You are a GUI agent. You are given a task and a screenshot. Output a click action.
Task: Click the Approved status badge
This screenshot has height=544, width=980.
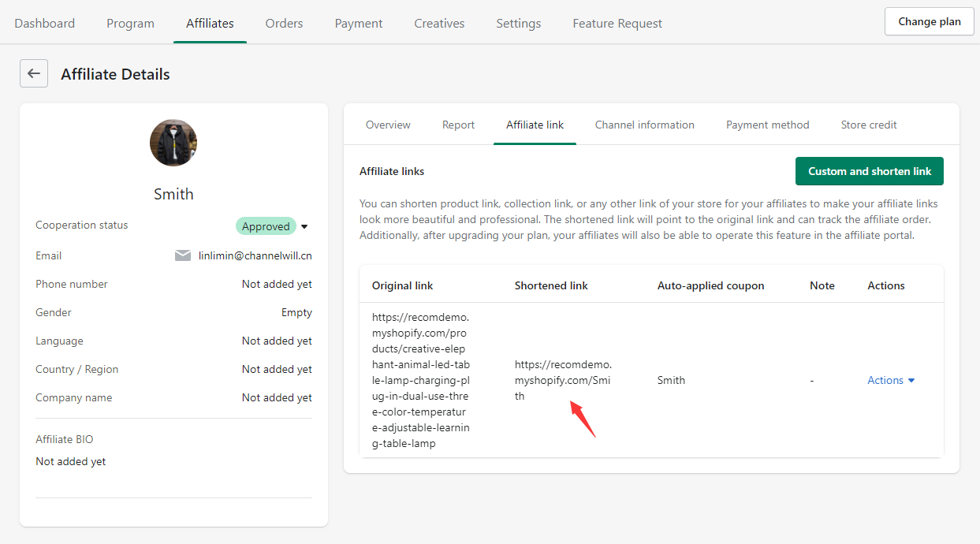[266, 226]
